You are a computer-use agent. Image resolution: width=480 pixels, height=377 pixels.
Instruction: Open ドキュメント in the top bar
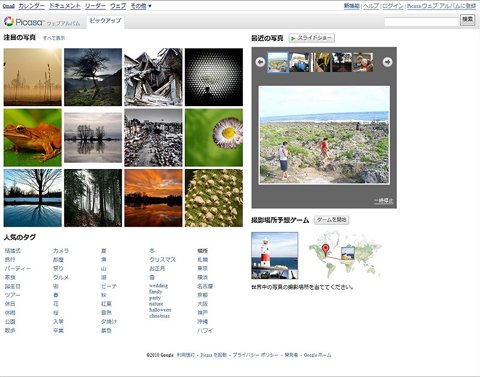65,6
